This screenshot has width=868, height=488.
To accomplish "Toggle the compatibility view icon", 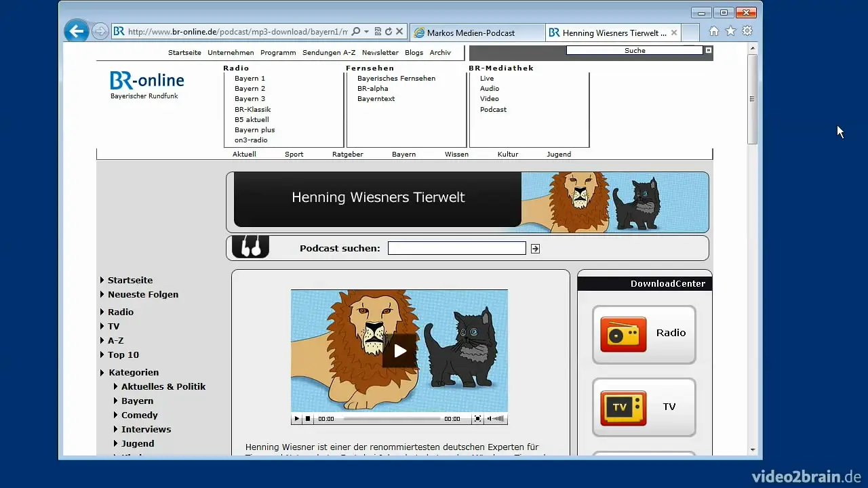I will (378, 32).
